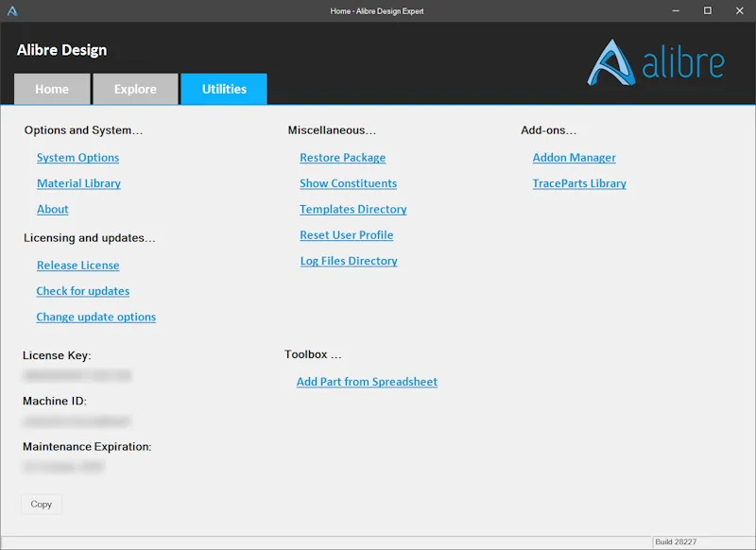Click the 'Maintenance Expiration:' label

(87, 447)
